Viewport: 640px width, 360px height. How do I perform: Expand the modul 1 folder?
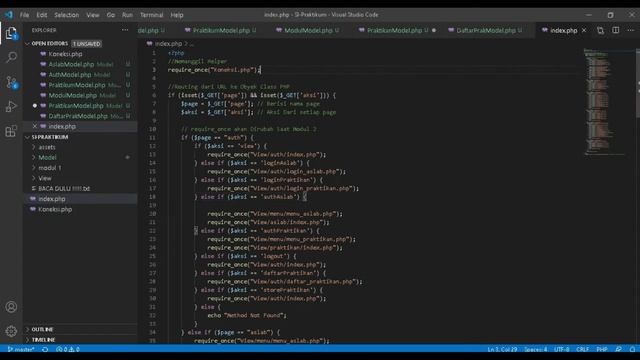(49, 168)
